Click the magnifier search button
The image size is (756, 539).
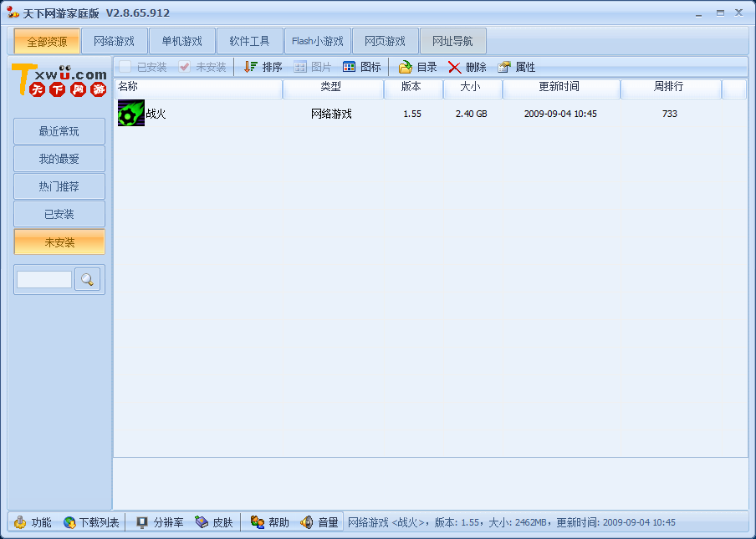[87, 279]
